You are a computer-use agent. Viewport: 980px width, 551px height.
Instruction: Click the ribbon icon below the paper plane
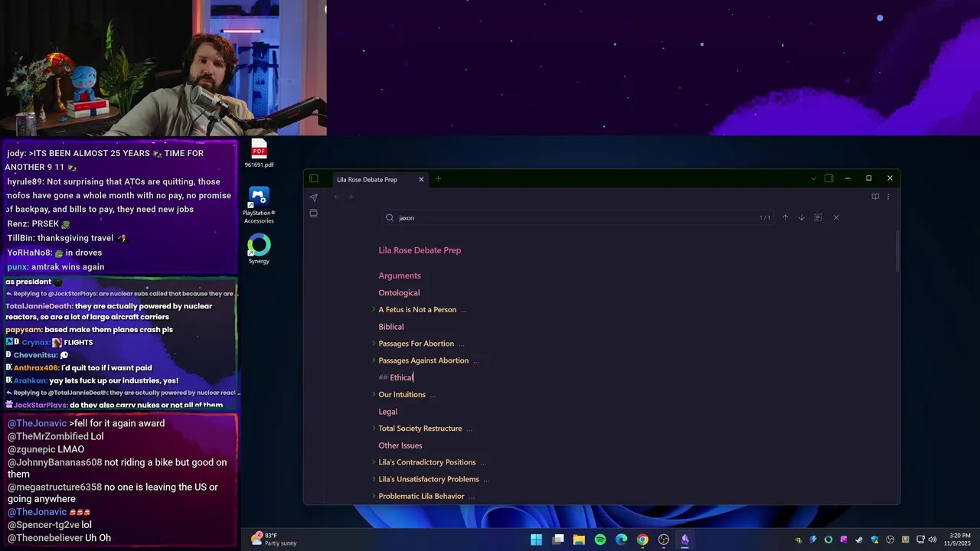click(313, 214)
